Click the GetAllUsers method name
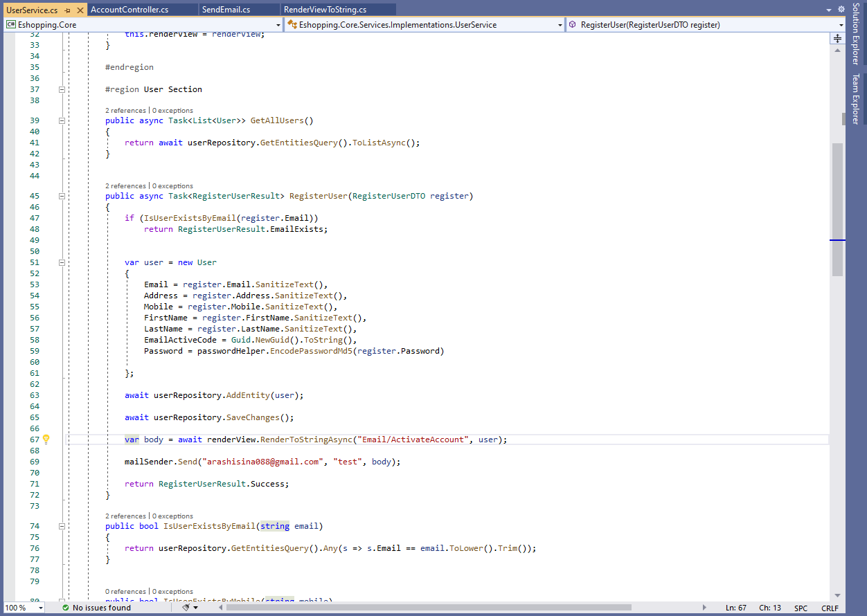The image size is (867, 616). (x=277, y=120)
